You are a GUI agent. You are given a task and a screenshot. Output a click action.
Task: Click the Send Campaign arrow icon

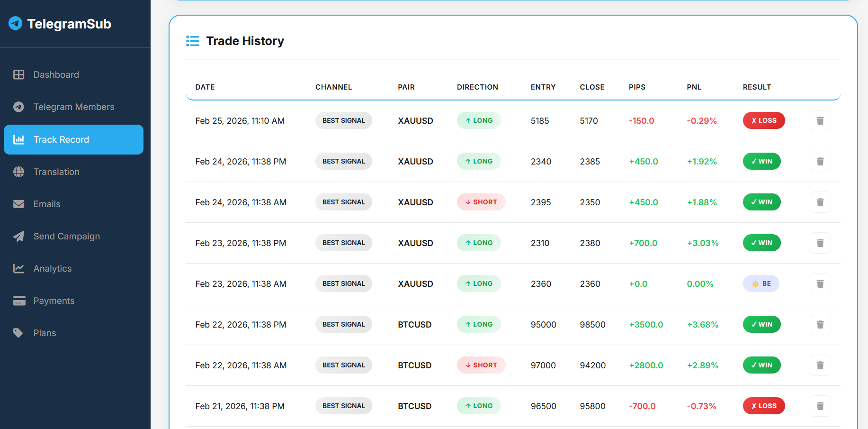pyautogui.click(x=19, y=236)
